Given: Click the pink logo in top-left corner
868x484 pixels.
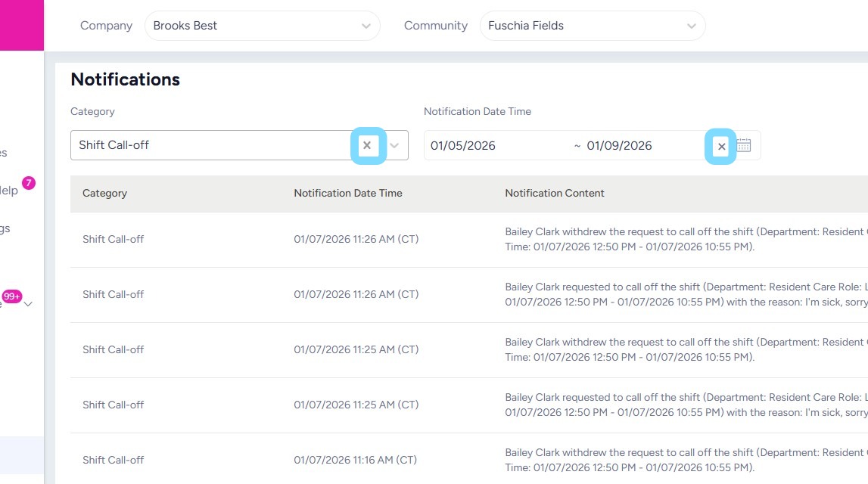Looking at the screenshot, I should 21,25.
